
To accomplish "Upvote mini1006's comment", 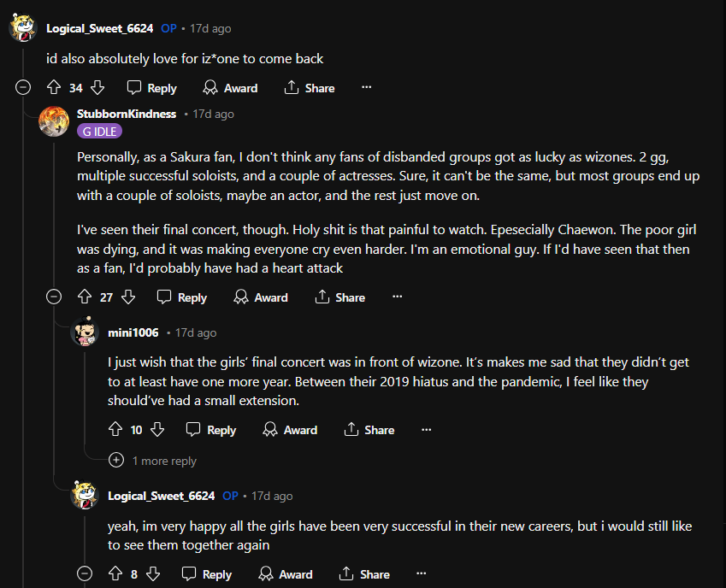I will [115, 430].
